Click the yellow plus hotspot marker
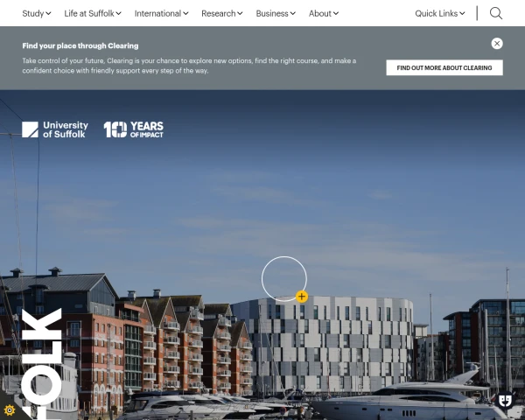The image size is (525, 420). tap(302, 297)
